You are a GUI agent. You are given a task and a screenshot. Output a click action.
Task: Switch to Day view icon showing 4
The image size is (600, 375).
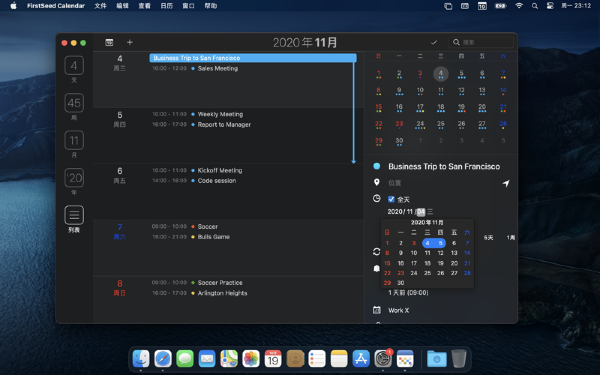pos(74,66)
